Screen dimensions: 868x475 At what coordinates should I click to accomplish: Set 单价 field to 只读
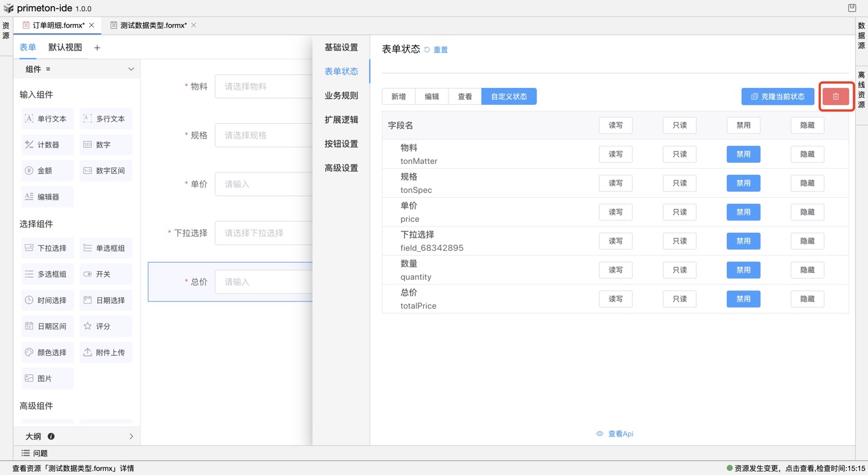pos(679,212)
